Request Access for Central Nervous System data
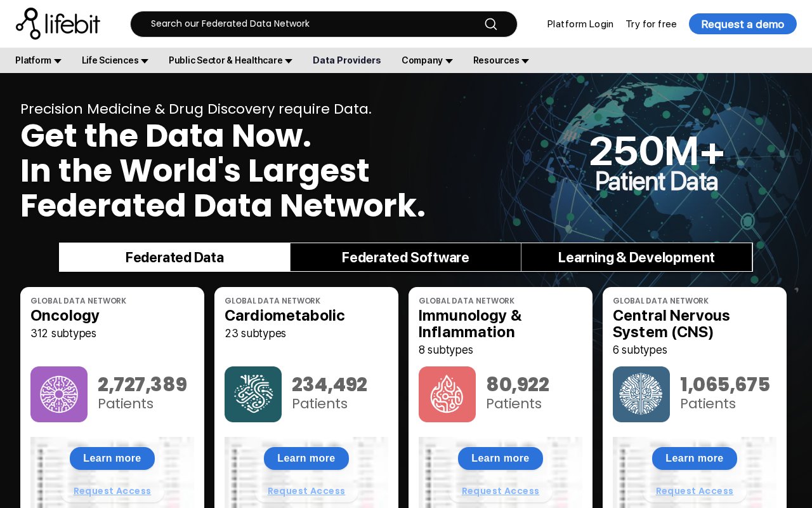 695,491
